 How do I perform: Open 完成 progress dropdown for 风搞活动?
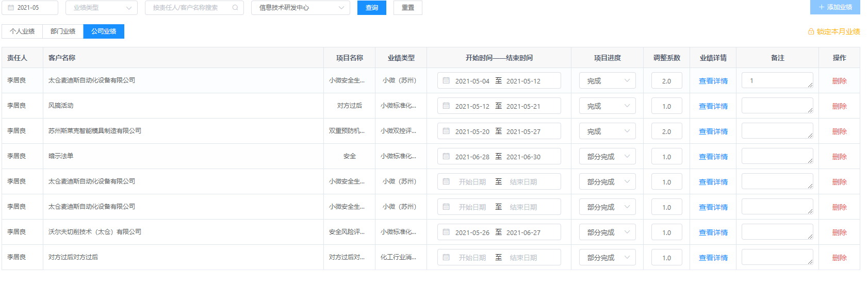[x=608, y=106]
